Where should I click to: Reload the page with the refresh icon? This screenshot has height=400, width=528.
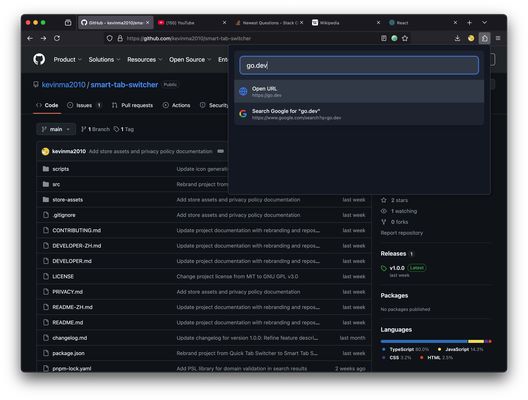click(x=57, y=38)
